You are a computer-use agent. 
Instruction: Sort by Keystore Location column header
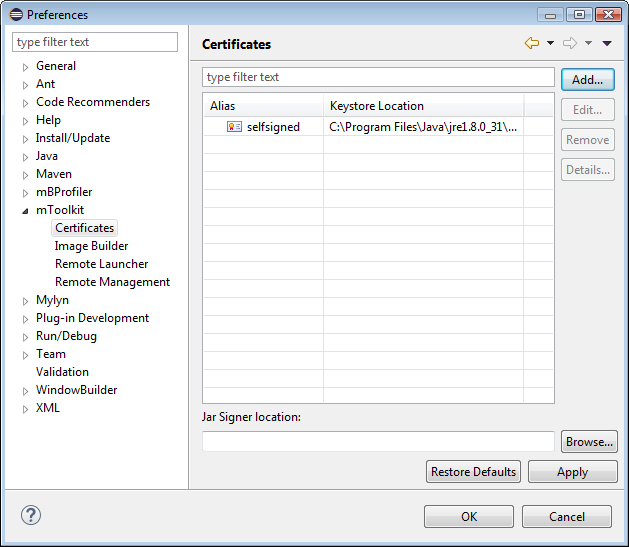(423, 106)
